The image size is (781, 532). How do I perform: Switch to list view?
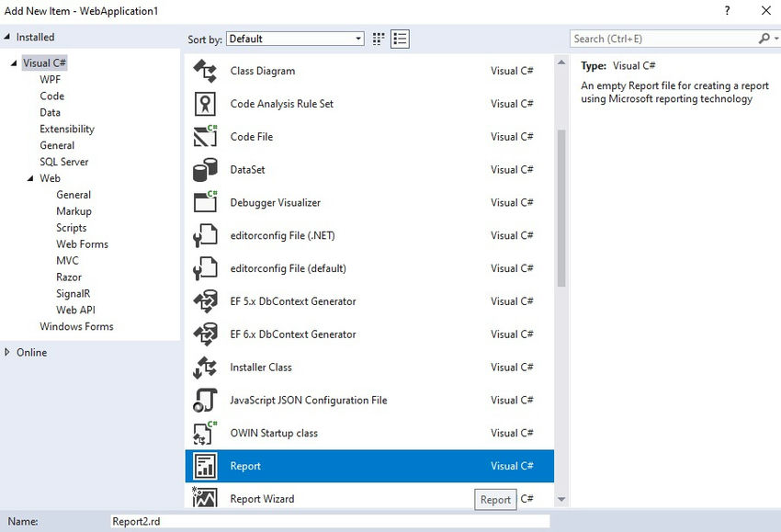tap(398, 39)
